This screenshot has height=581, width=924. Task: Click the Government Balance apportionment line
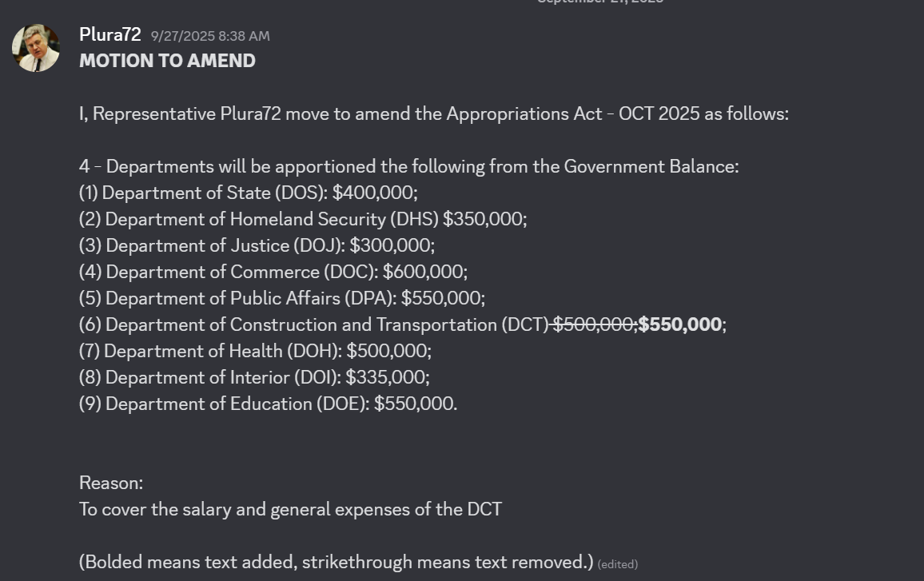point(408,166)
